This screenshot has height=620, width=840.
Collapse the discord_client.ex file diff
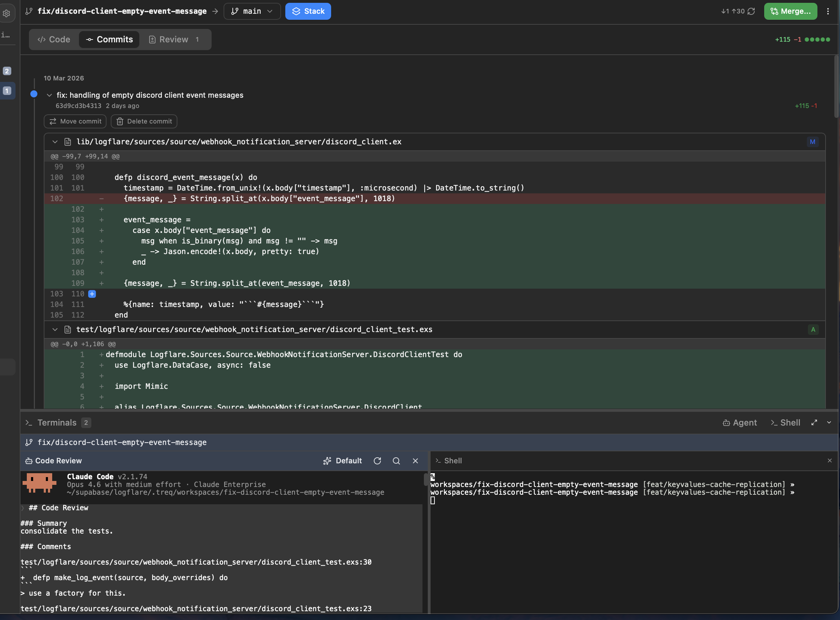(x=55, y=142)
